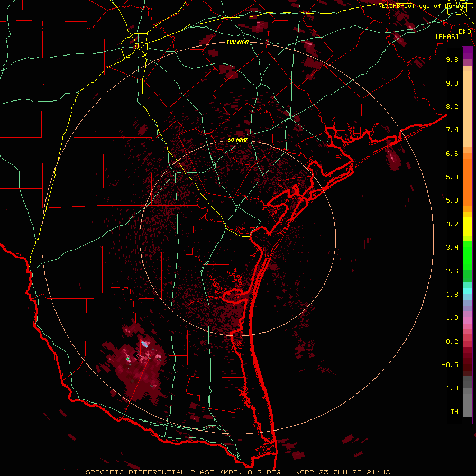This screenshot has height=476, width=476.
Task: Click the 1.8 legend value label
Action: 452,295
